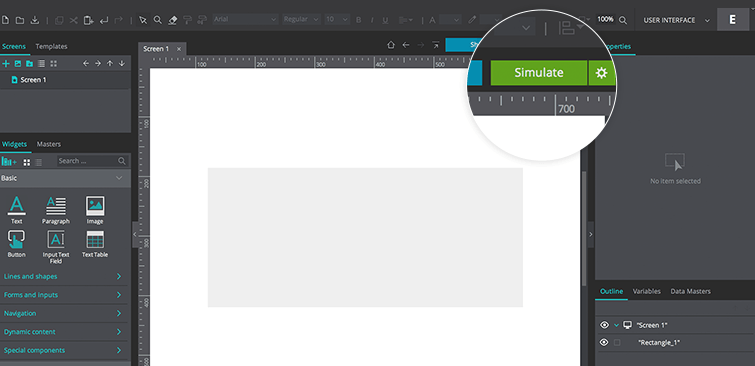Collapse Screen 1 tree in Outline

[616, 325]
